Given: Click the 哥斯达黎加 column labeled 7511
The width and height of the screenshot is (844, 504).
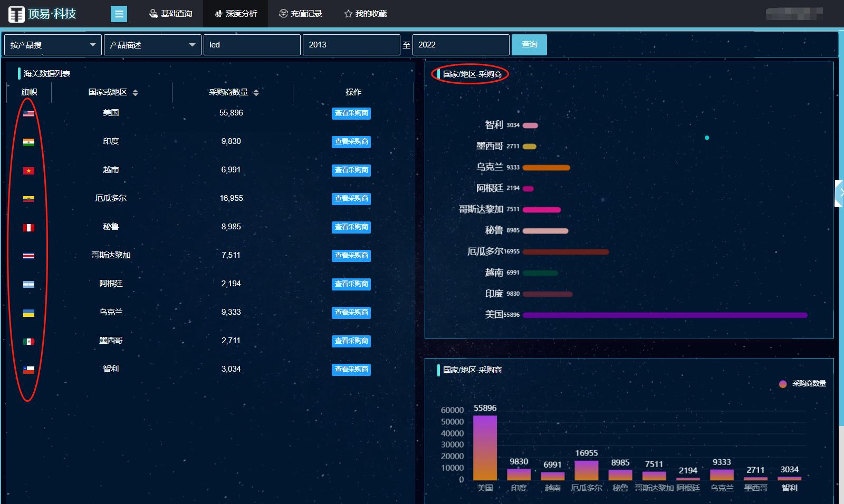Looking at the screenshot, I should (x=654, y=476).
